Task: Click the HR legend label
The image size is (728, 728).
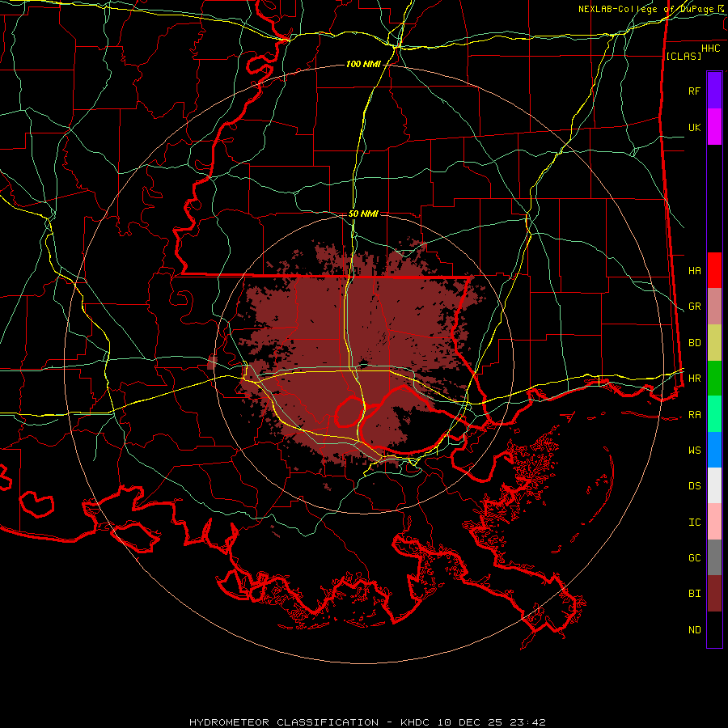Action: [694, 379]
